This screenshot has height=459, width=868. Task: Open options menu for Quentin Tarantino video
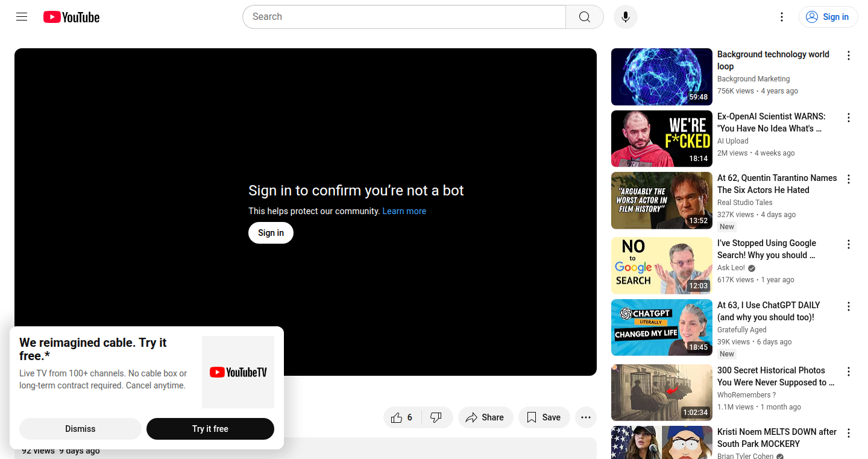pos(849,179)
